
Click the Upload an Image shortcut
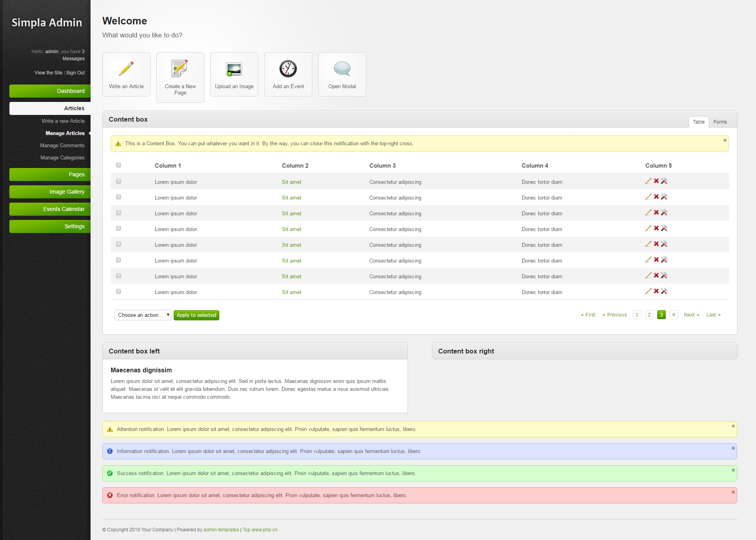point(234,74)
